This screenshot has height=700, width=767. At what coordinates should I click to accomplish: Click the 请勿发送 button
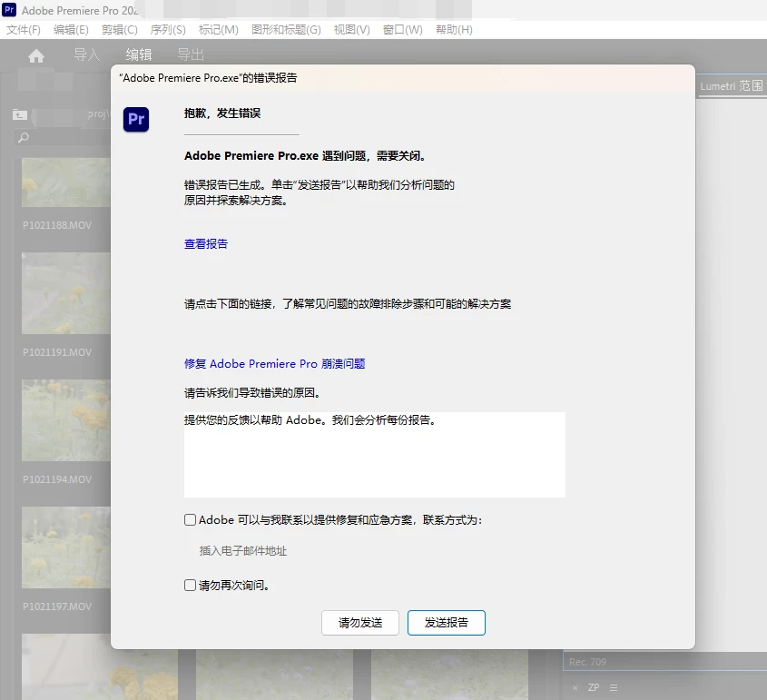[360, 623]
